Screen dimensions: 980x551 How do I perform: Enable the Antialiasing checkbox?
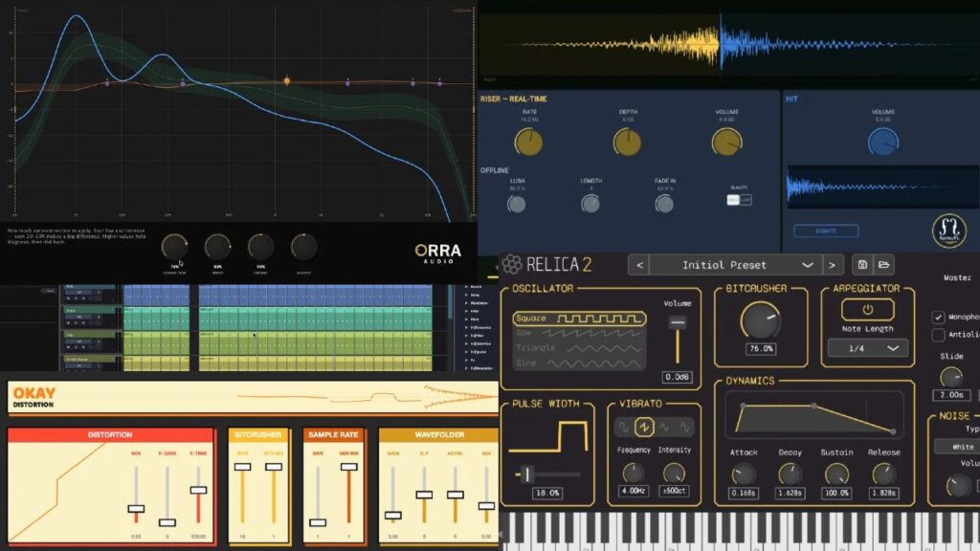point(938,335)
